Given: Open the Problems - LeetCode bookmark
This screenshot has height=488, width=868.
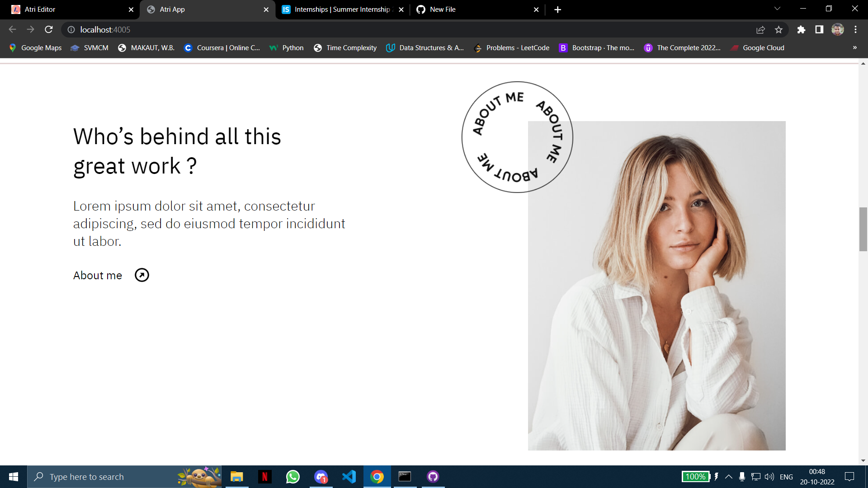Looking at the screenshot, I should pos(511,48).
